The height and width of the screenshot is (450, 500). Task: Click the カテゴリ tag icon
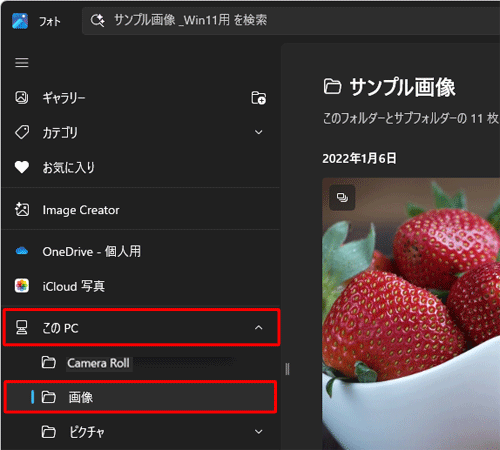tap(22, 132)
